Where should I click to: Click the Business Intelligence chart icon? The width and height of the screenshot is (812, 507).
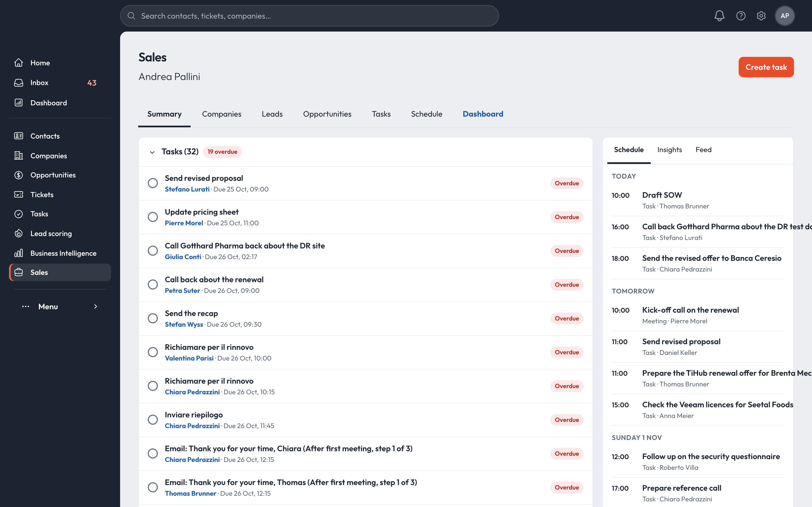19,253
